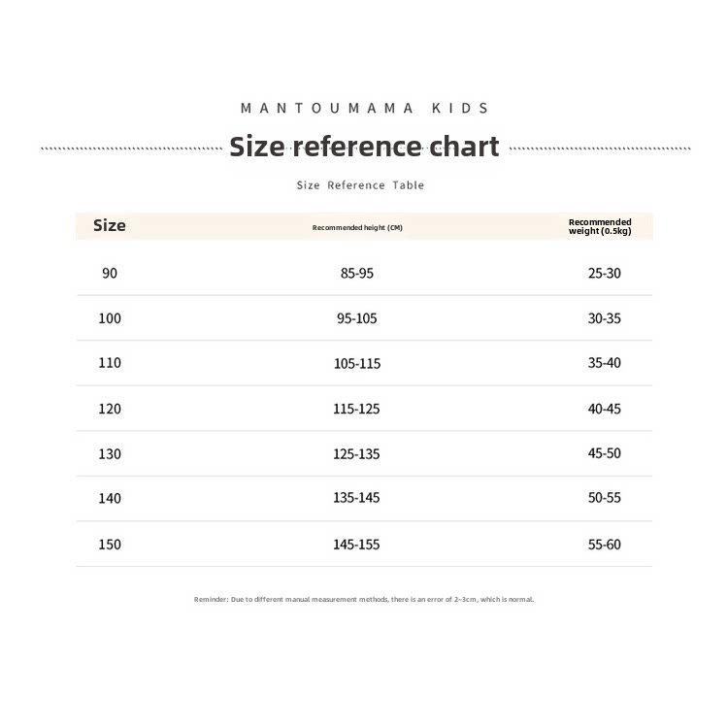Click the 85-95 height cell

tap(357, 274)
